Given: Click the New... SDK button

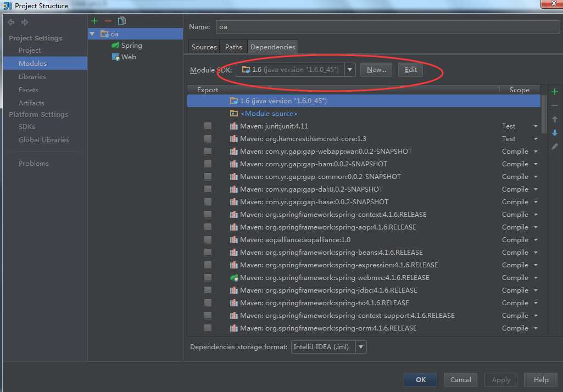Looking at the screenshot, I should (x=376, y=70).
